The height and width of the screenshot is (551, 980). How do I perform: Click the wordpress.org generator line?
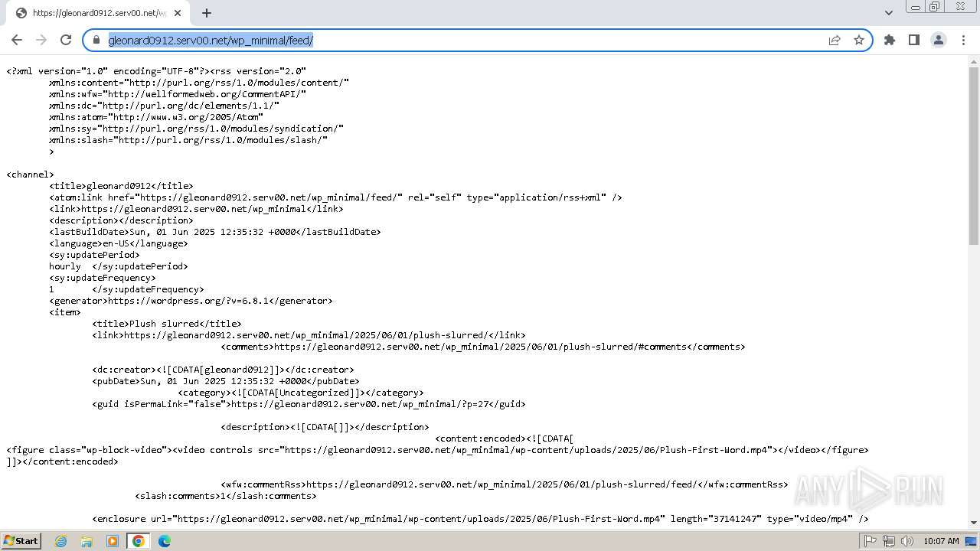(x=191, y=301)
